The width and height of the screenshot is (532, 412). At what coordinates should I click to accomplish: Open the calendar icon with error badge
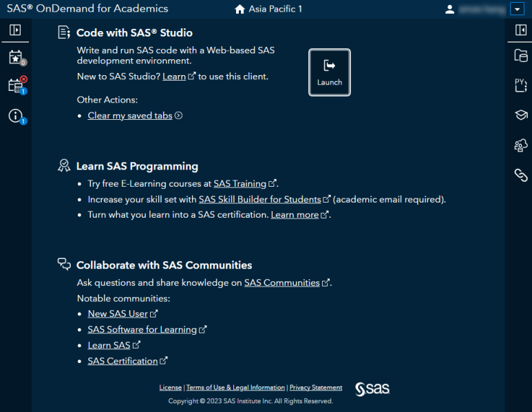tap(15, 85)
